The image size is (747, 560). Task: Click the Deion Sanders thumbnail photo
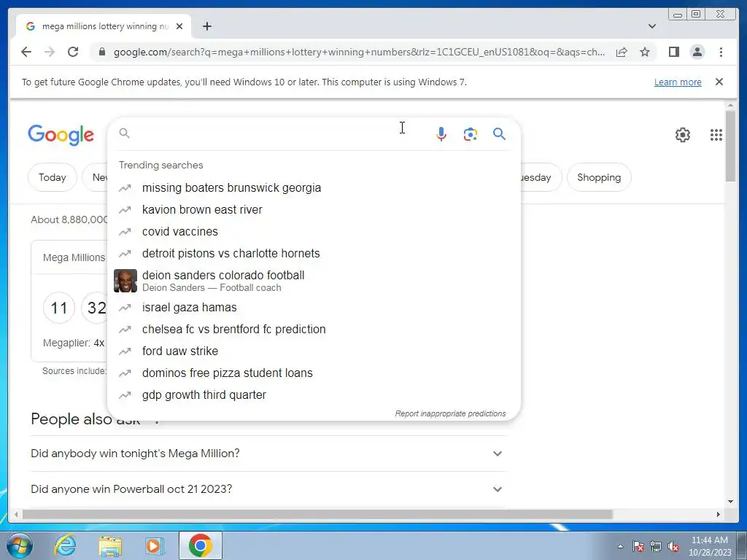point(125,281)
